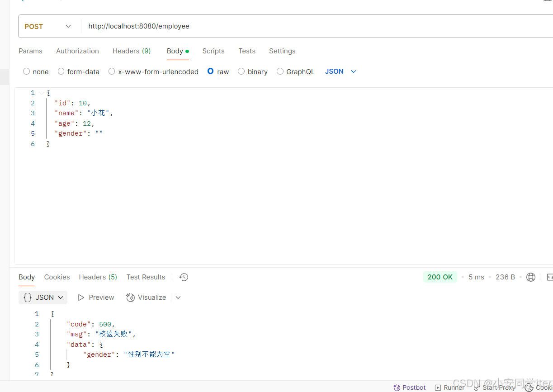Viewport: 553px width, 392px height.
Task: Open the POST HTTP method dropdown
Action: pyautogui.click(x=48, y=26)
